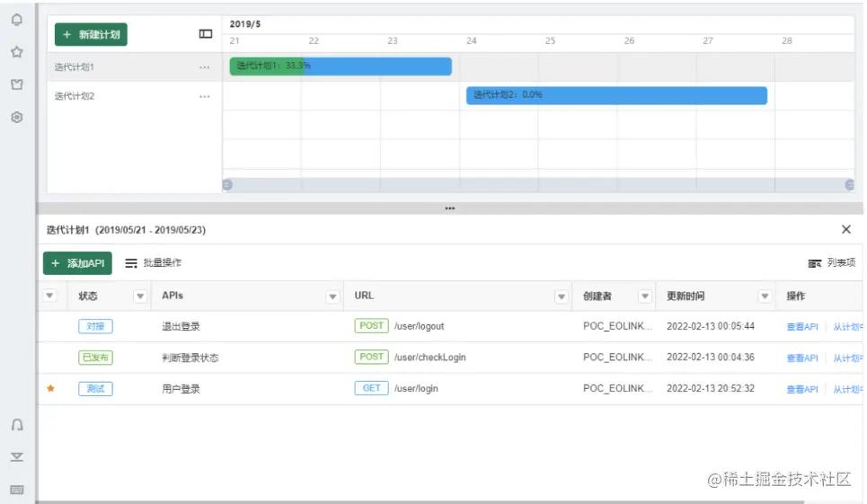Click 查看API link for 用户登录
This screenshot has width=867, height=504.
click(x=802, y=389)
